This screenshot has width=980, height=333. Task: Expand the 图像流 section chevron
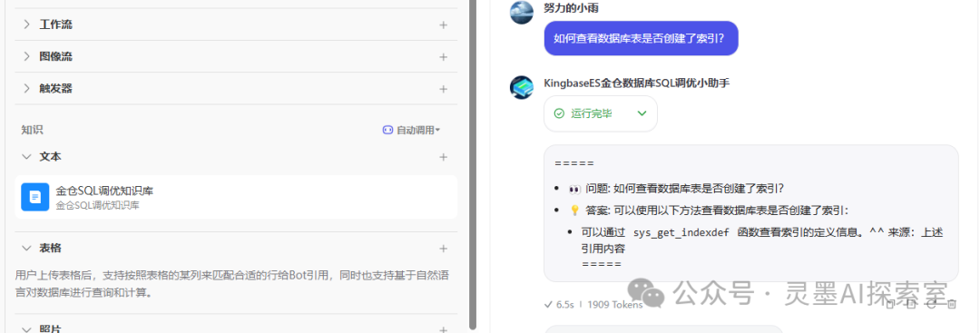point(26,56)
